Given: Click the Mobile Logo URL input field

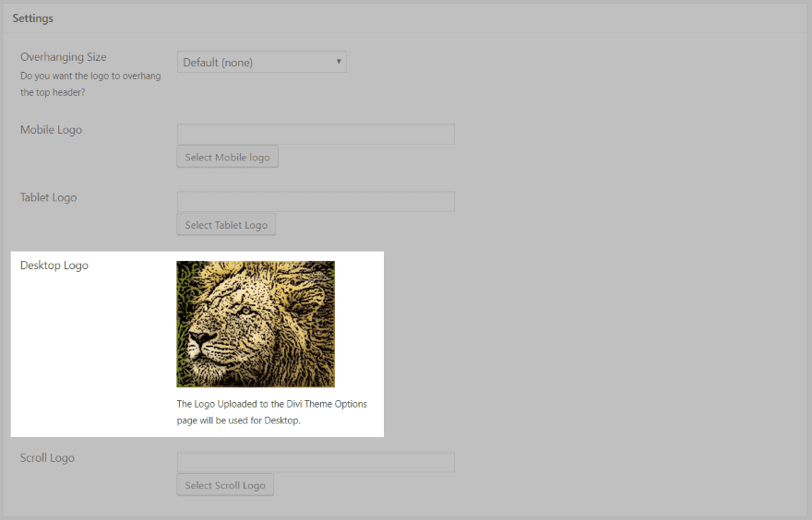Looking at the screenshot, I should pos(316,134).
